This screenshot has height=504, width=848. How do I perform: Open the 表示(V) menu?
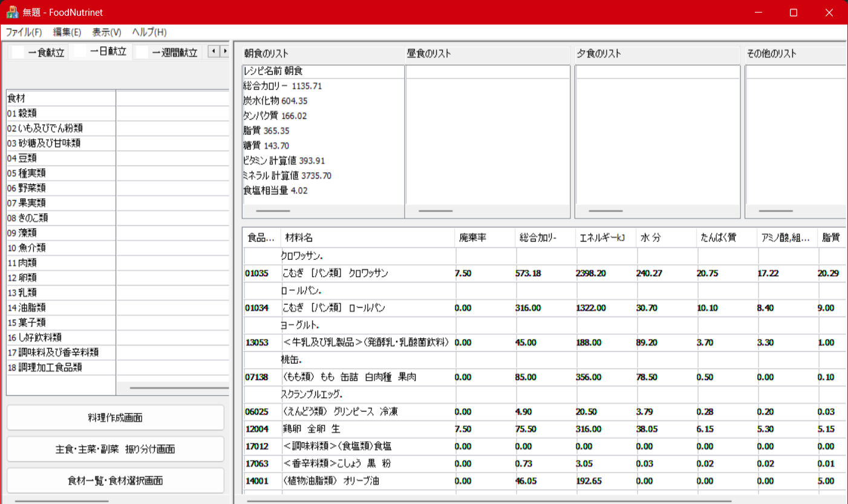click(x=106, y=32)
